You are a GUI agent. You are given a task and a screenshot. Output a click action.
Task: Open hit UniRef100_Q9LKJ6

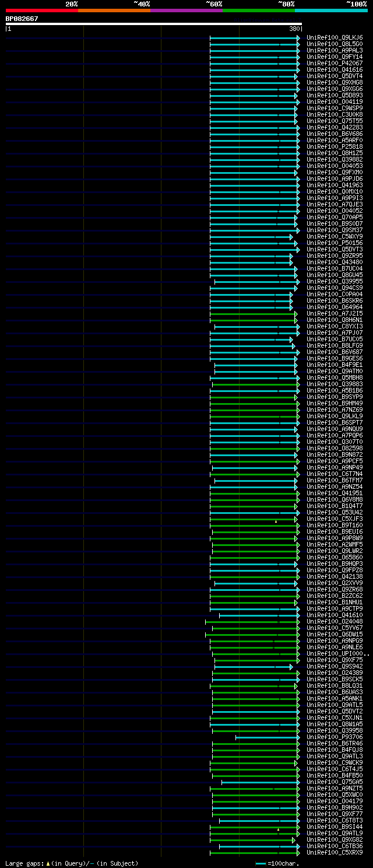coord(335,38)
